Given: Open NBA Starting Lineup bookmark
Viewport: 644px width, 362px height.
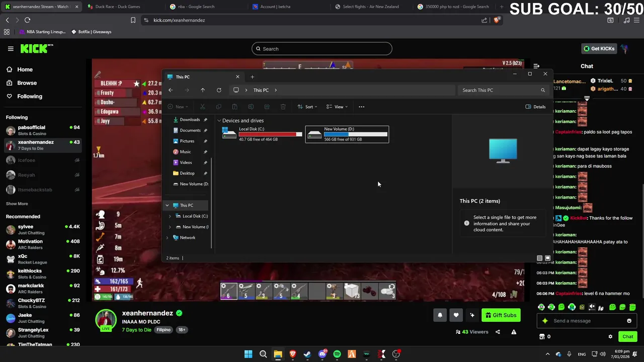Looking at the screenshot, I should [x=42, y=32].
